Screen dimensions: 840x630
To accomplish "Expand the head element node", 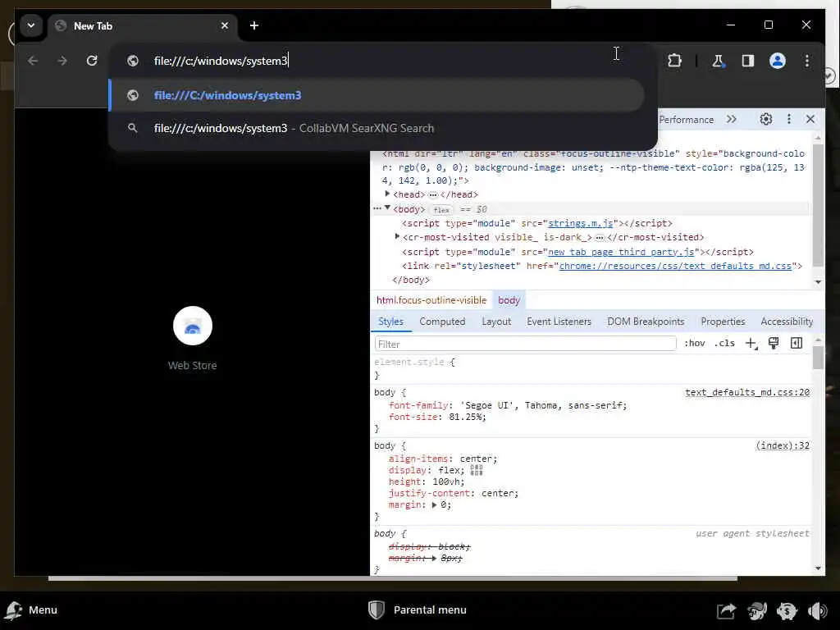I will click(387, 194).
